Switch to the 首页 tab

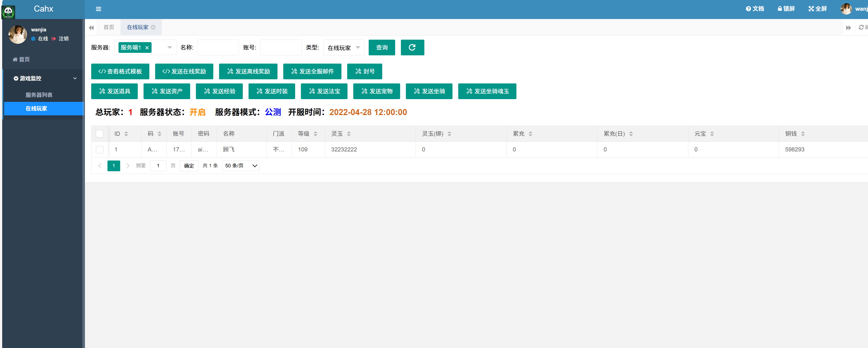pyautogui.click(x=109, y=27)
